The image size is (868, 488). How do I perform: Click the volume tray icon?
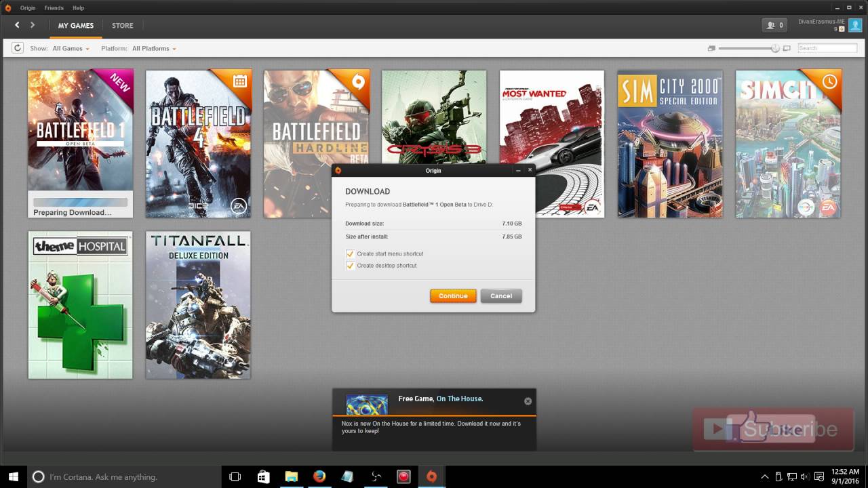[x=804, y=476]
